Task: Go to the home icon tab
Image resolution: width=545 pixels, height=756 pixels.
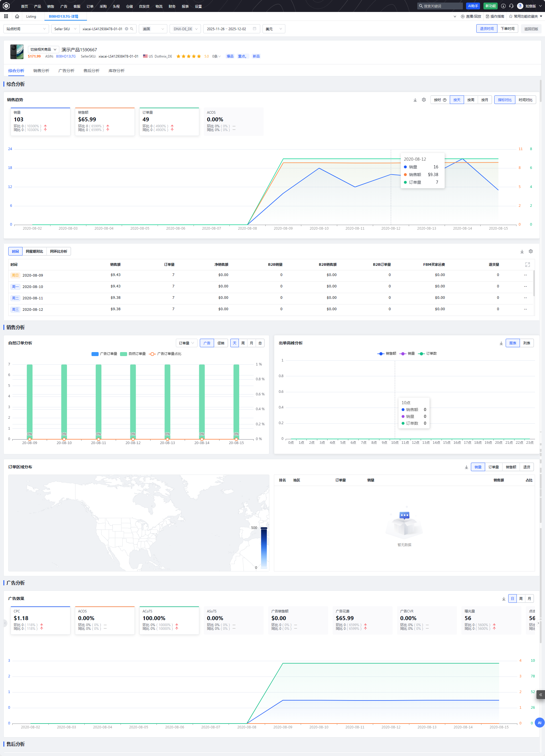Action: click(x=17, y=16)
